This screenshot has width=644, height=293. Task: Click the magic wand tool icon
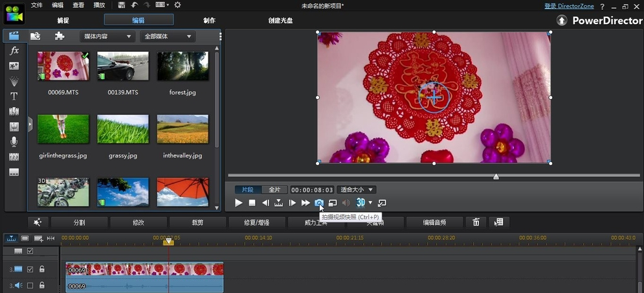click(x=38, y=222)
